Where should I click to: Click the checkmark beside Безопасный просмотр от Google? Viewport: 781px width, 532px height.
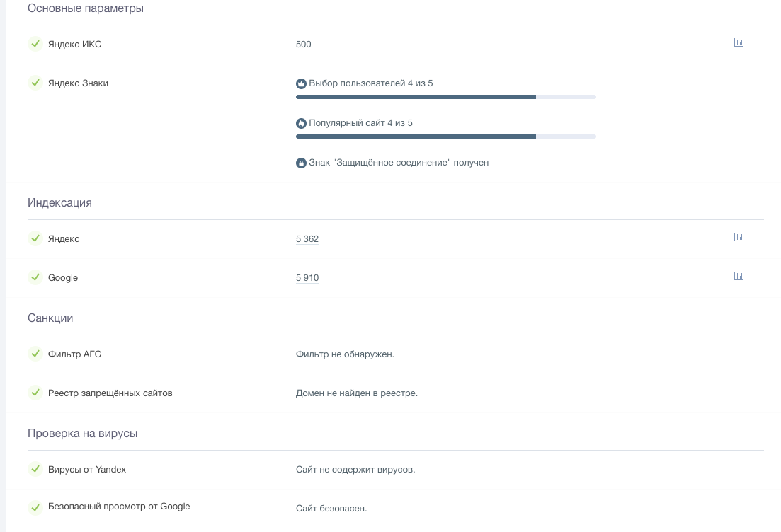tap(35, 508)
